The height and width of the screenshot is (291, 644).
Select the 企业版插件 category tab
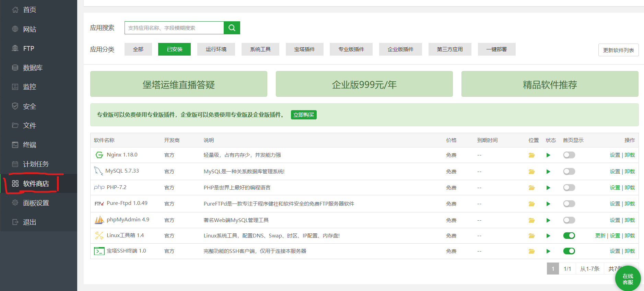[x=400, y=49]
